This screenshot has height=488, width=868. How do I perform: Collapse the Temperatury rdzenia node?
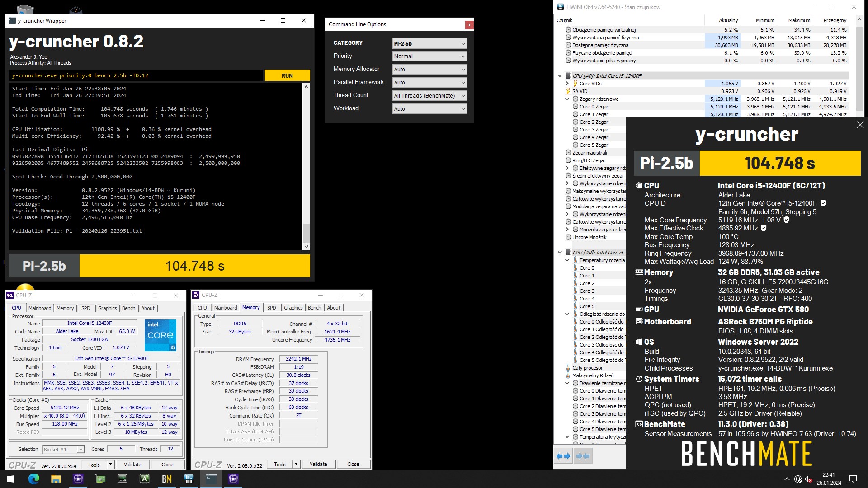[x=567, y=260]
